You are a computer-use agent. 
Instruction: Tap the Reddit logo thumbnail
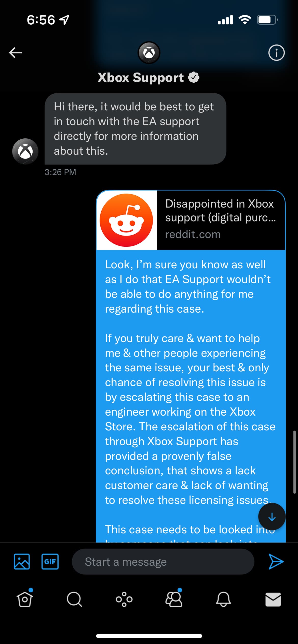126,220
